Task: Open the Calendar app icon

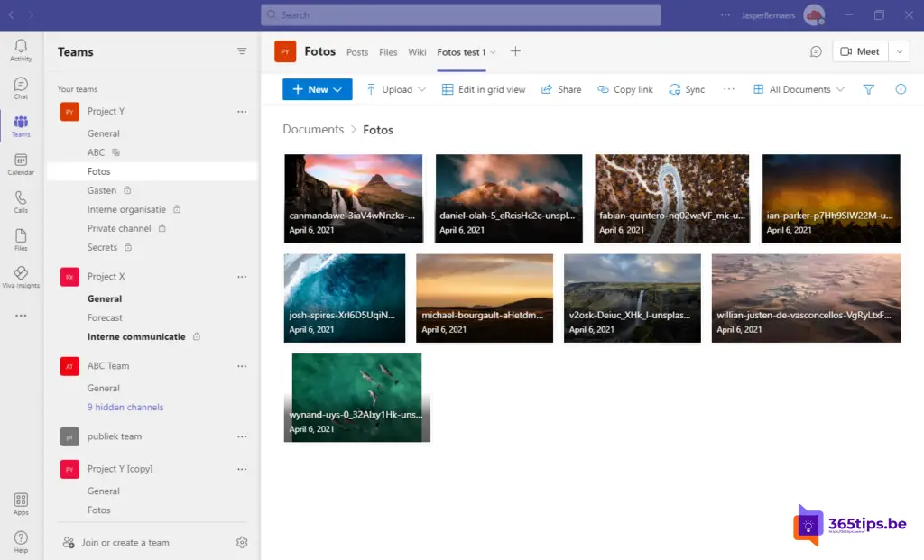Action: tap(21, 164)
